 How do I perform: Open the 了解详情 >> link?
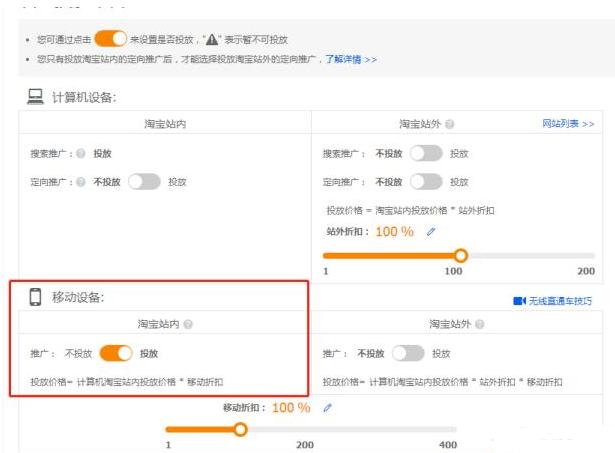click(x=351, y=59)
